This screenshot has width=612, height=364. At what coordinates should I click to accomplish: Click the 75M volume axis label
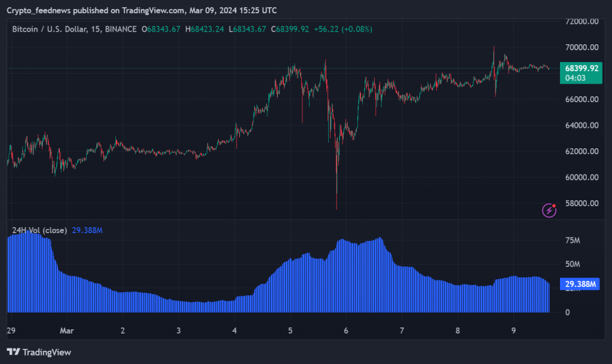tap(573, 240)
